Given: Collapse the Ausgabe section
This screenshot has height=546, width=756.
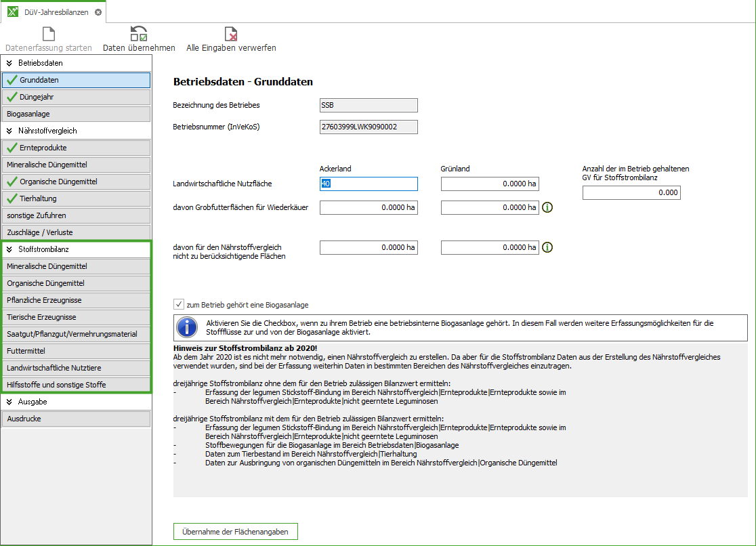Looking at the screenshot, I should pyautogui.click(x=9, y=402).
